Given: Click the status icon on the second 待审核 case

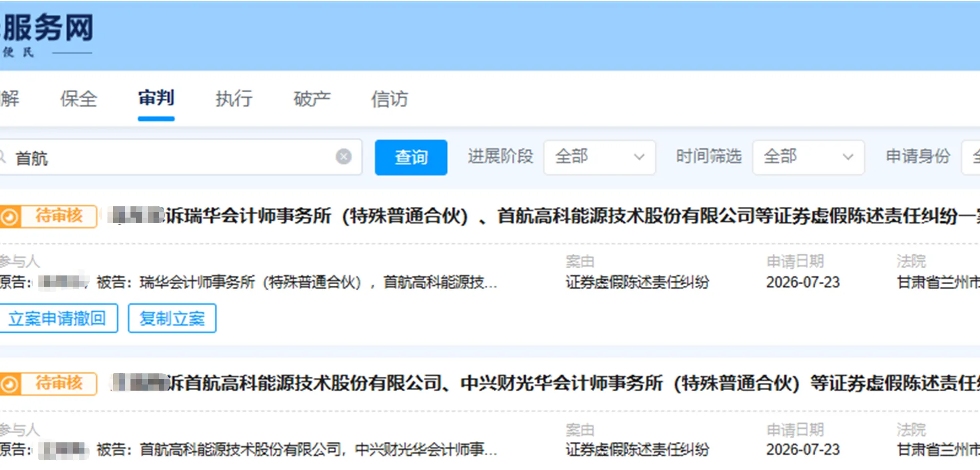Looking at the screenshot, I should [x=9, y=384].
